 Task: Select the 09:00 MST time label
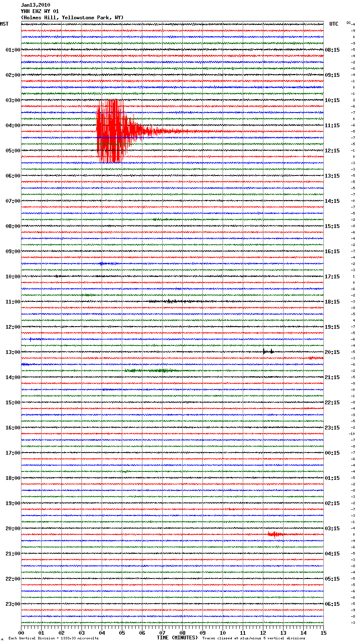(x=13, y=251)
